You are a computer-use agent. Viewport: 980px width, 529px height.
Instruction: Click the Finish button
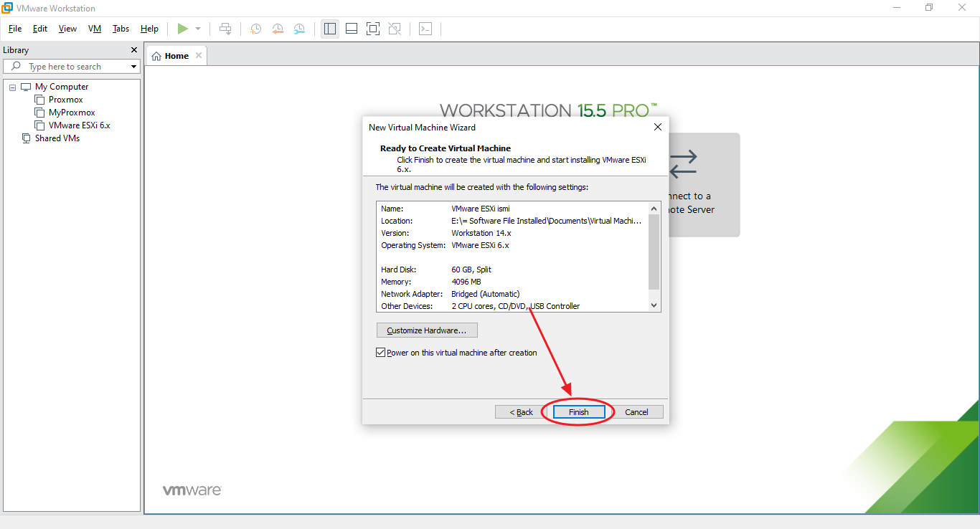(578, 411)
